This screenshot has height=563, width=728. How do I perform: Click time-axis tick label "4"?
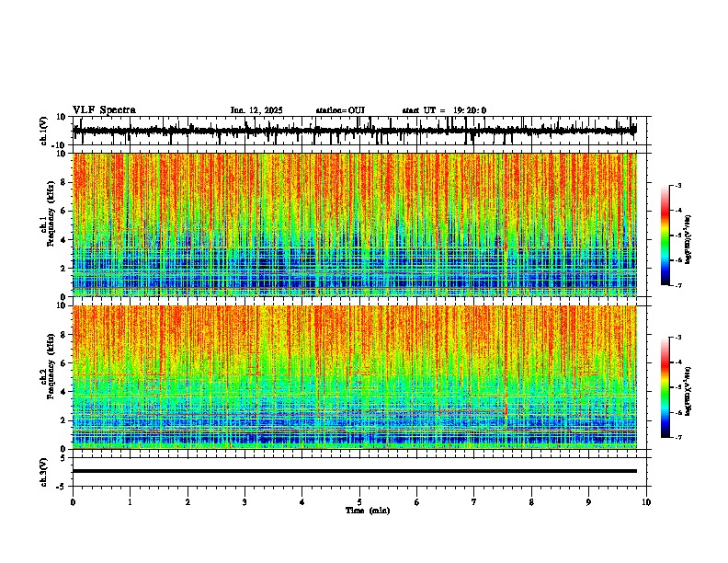[301, 502]
